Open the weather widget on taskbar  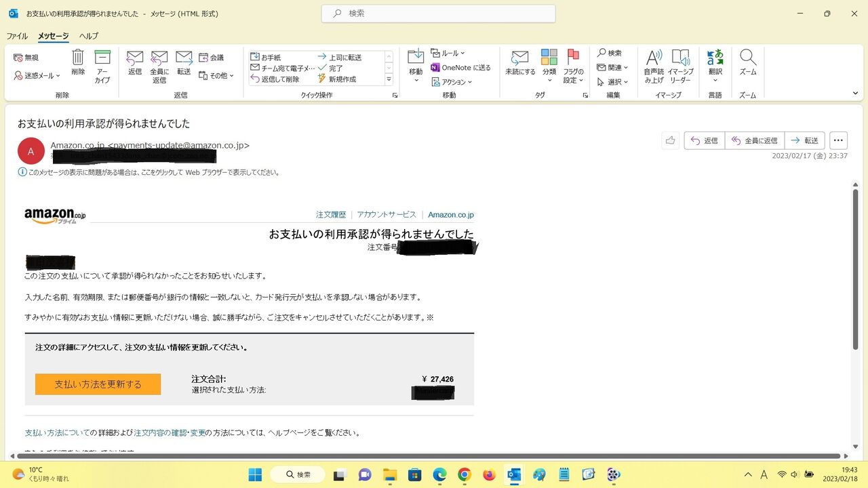pos(41,474)
